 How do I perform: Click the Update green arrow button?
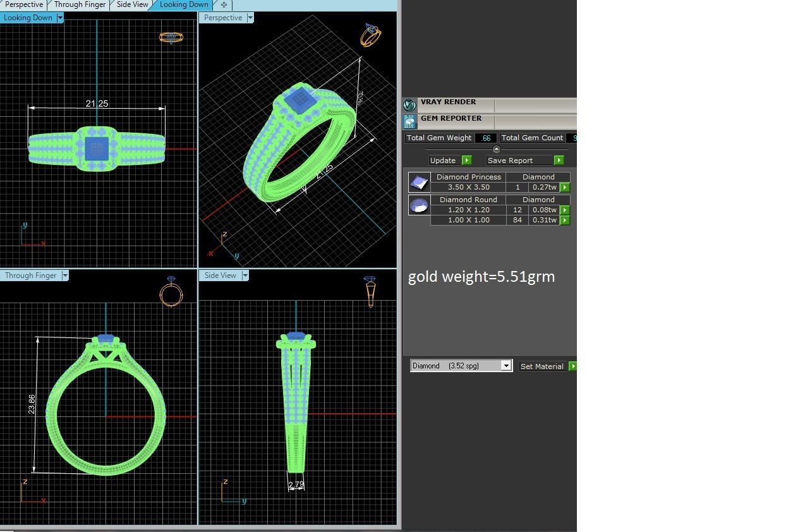[467, 160]
